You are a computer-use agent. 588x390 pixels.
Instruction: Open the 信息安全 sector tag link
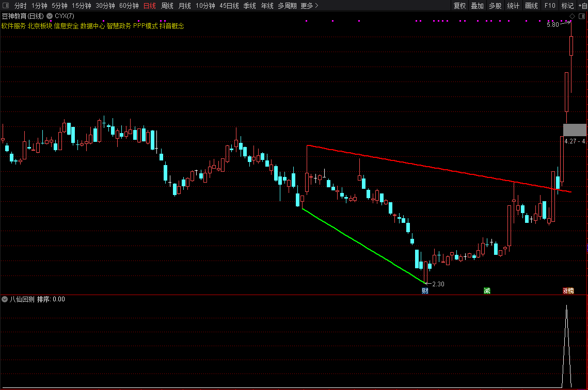(66, 26)
